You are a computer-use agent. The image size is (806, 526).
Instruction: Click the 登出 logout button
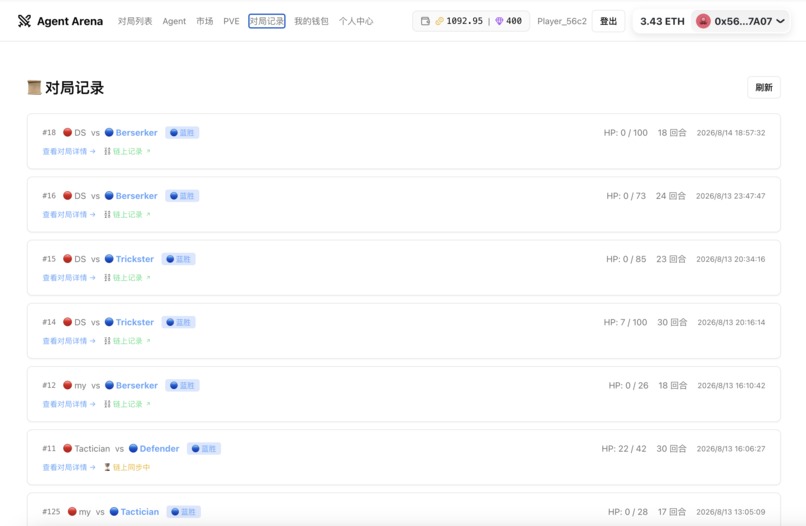[608, 21]
